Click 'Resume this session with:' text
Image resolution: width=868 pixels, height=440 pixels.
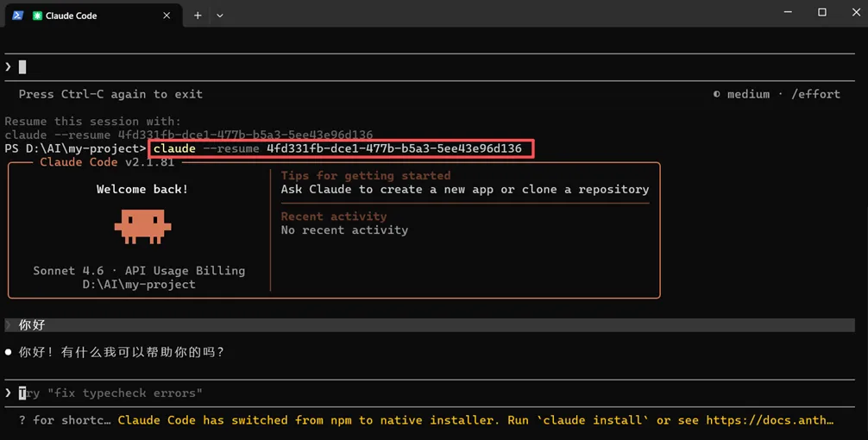pos(93,121)
